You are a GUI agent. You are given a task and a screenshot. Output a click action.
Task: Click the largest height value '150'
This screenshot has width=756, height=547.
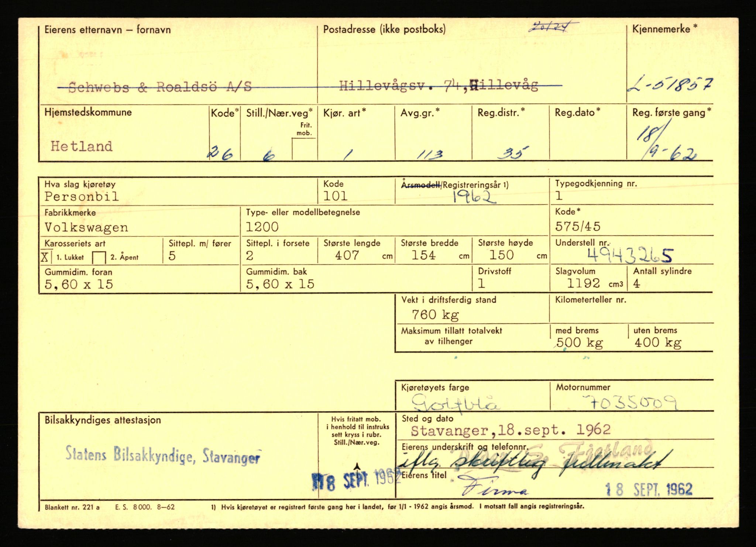click(501, 255)
